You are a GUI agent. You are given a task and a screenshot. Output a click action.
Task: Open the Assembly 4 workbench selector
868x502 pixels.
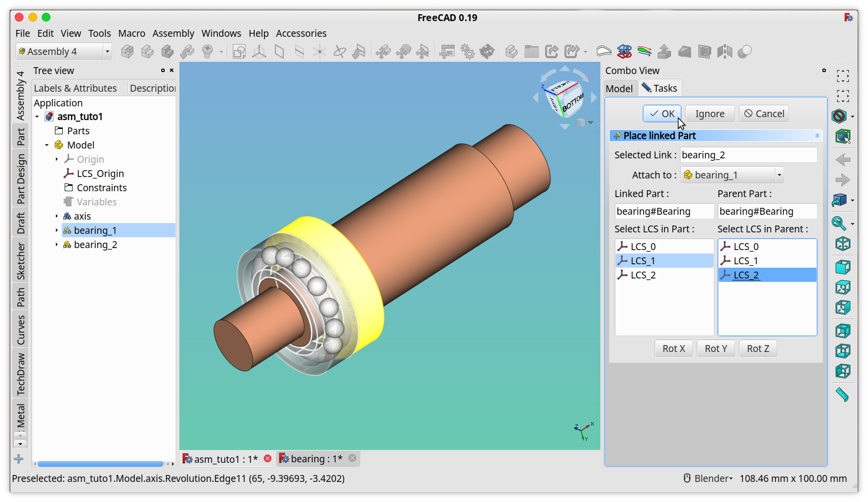pos(64,51)
